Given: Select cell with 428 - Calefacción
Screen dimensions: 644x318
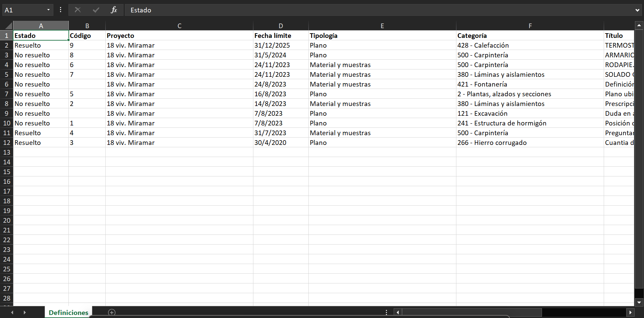Looking at the screenshot, I should click(530, 45).
